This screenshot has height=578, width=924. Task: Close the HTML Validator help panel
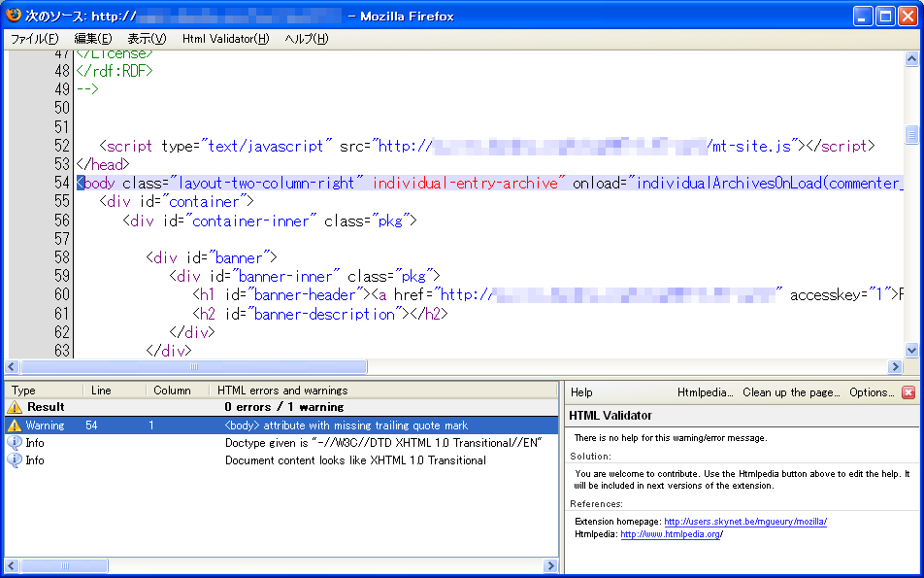(x=908, y=392)
